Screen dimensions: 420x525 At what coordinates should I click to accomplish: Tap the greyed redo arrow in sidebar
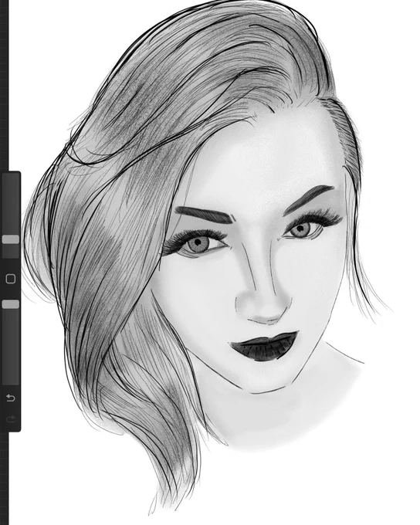[x=11, y=419]
